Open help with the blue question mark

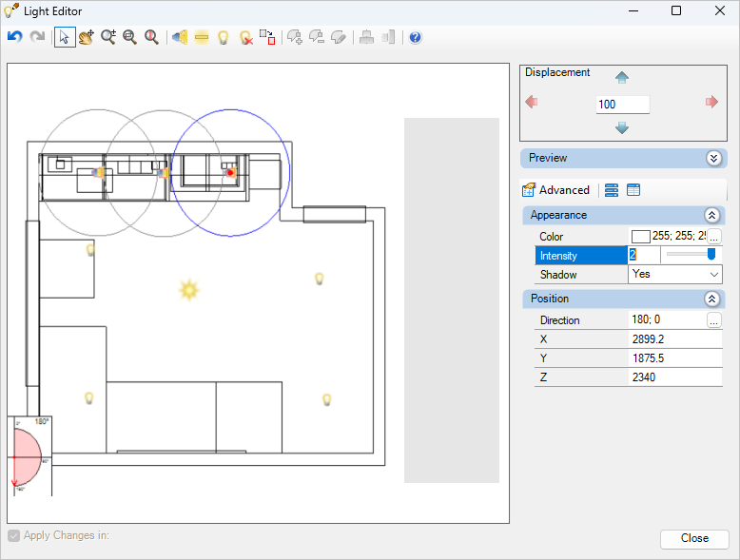(416, 37)
